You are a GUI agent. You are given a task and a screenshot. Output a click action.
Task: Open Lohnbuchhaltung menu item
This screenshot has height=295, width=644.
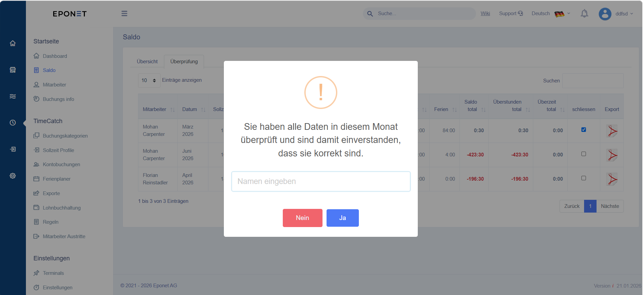62,208
